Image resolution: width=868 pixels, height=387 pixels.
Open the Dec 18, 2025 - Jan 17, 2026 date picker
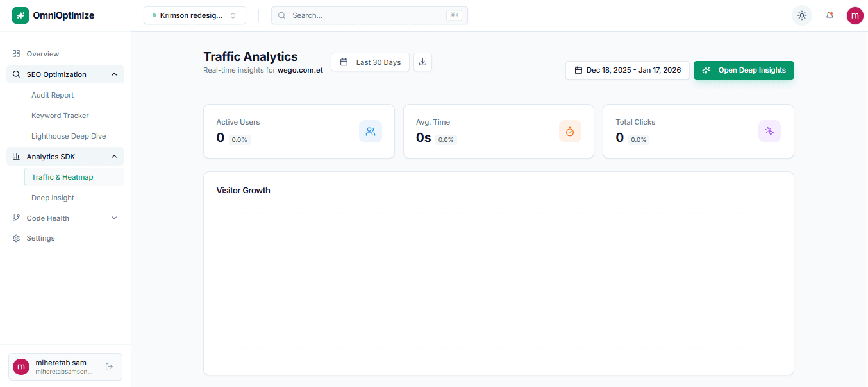point(628,70)
